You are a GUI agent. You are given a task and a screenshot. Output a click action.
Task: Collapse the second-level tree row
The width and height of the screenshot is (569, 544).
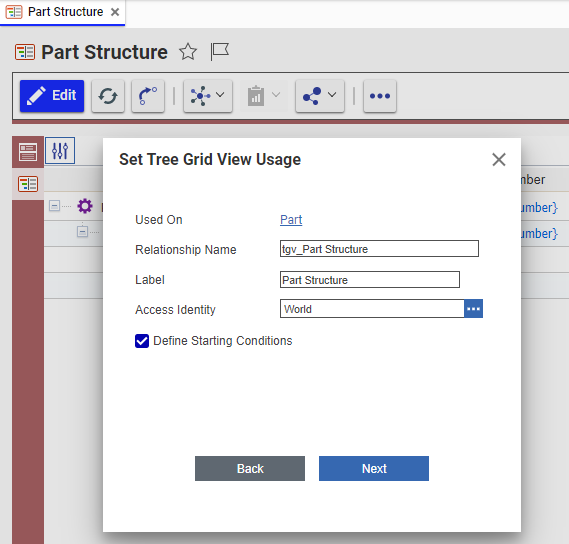82,231
